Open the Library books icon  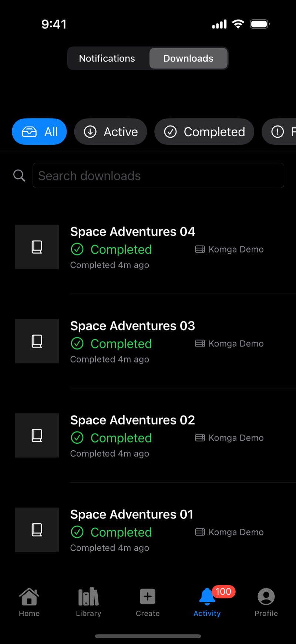tap(88, 597)
